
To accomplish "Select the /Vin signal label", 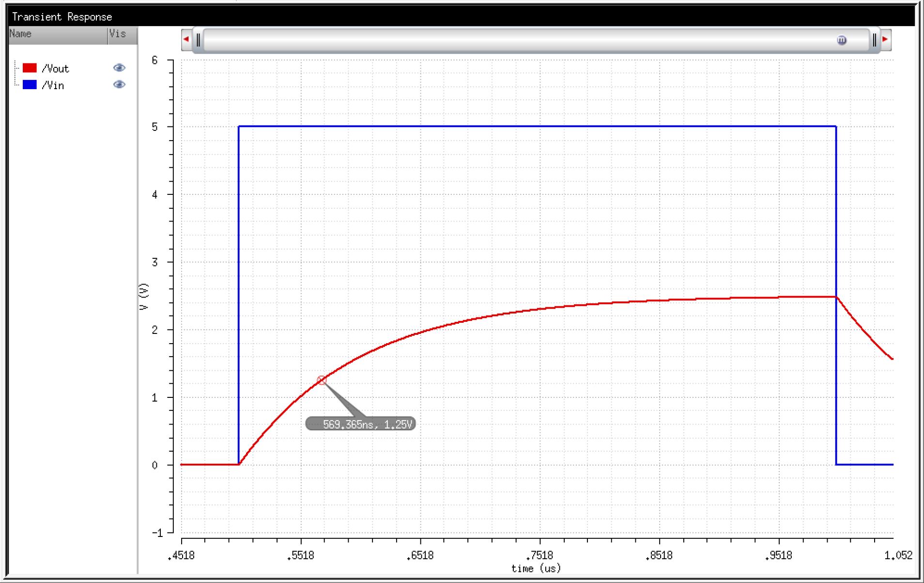I will tap(53, 85).
